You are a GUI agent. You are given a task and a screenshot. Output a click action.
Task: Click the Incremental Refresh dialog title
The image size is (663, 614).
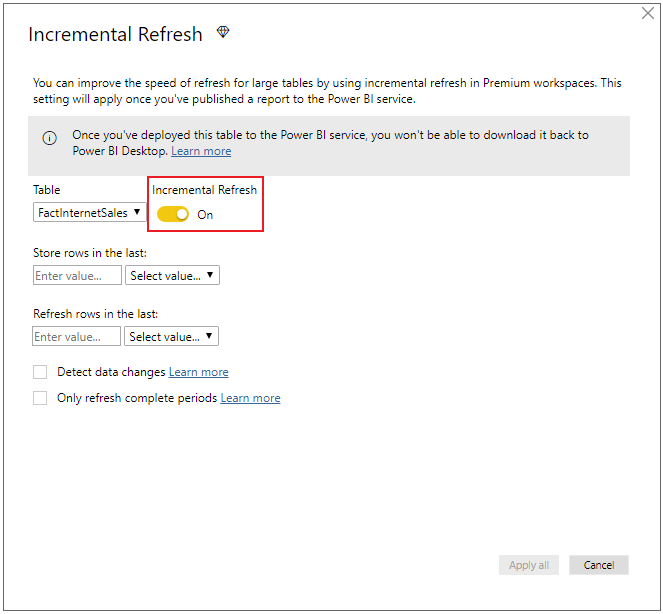click(115, 34)
